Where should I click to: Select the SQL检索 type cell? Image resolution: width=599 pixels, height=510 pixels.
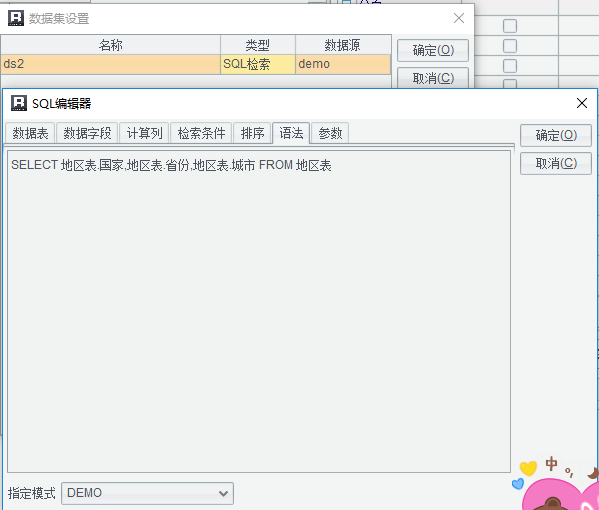pyautogui.click(x=257, y=64)
